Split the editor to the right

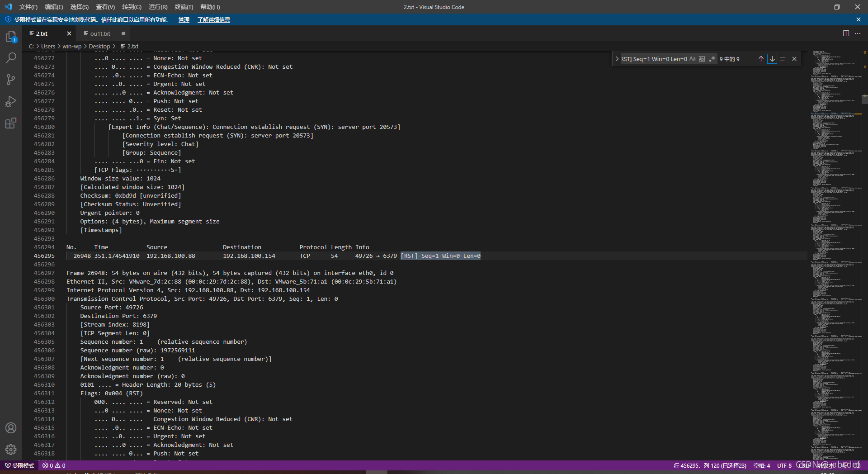846,33
